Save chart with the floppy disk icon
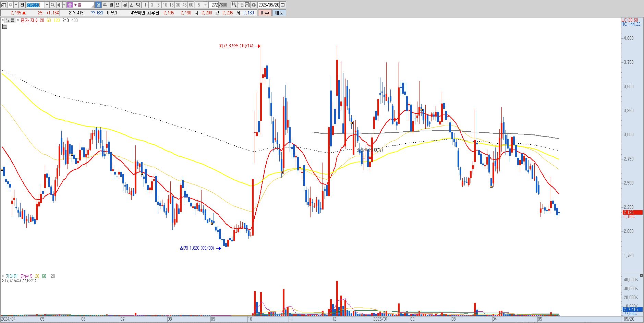 click(x=247, y=5)
